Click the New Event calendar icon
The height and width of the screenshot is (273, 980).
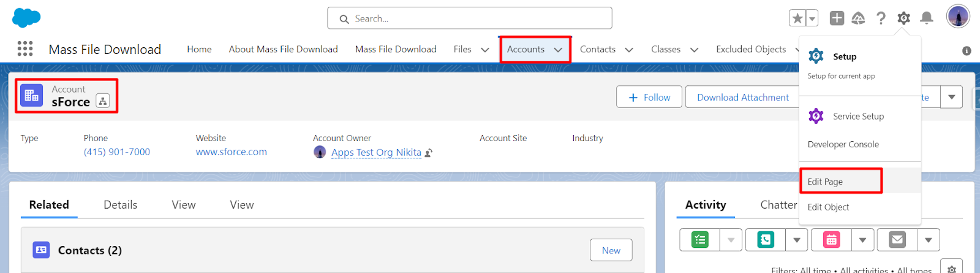coord(831,240)
